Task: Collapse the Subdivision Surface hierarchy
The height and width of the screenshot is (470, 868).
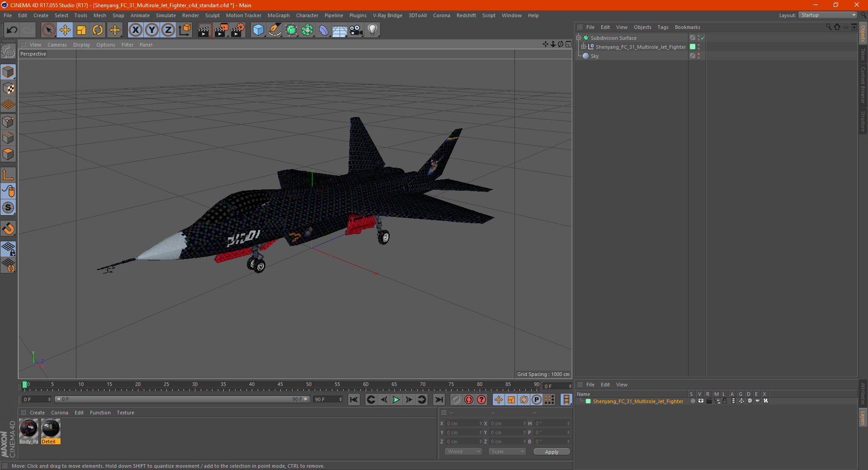Action: click(x=578, y=38)
